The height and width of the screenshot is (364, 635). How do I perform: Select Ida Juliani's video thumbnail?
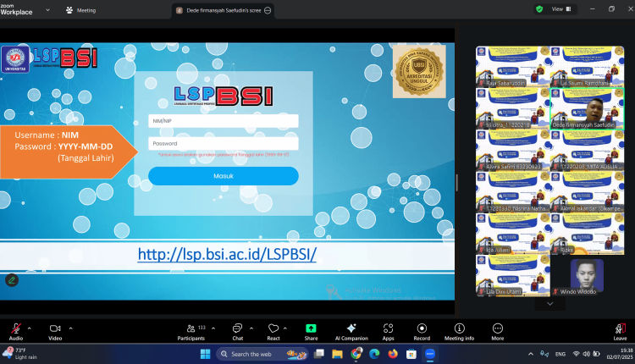(x=513, y=234)
